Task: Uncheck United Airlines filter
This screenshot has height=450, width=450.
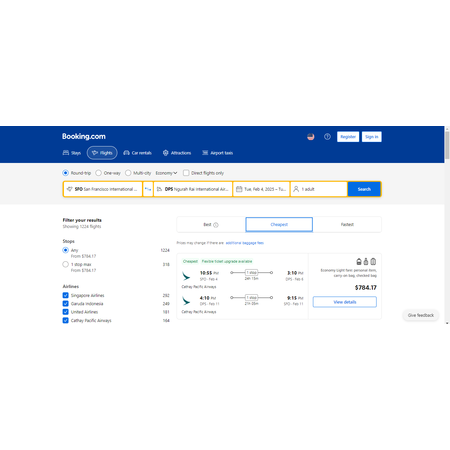Action: point(66,312)
